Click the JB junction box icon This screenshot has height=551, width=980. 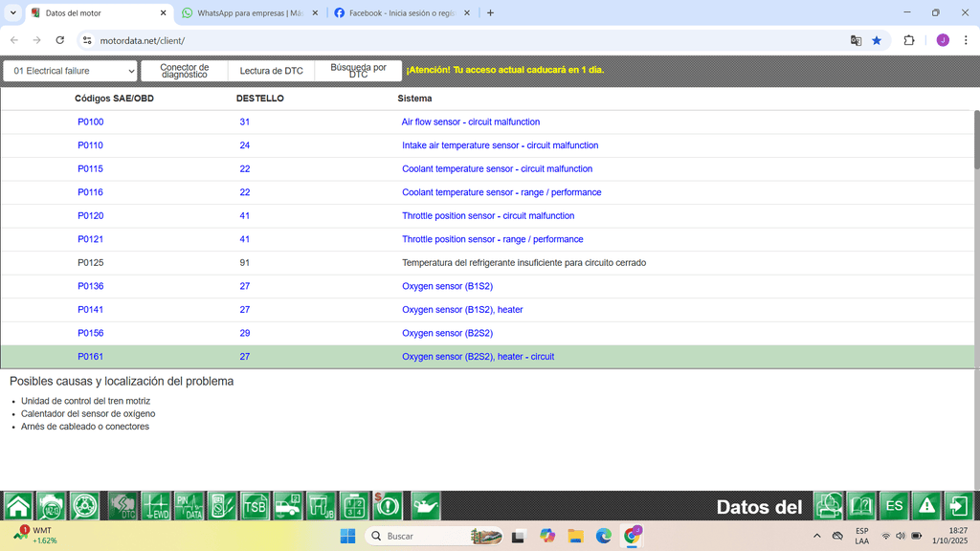point(320,506)
